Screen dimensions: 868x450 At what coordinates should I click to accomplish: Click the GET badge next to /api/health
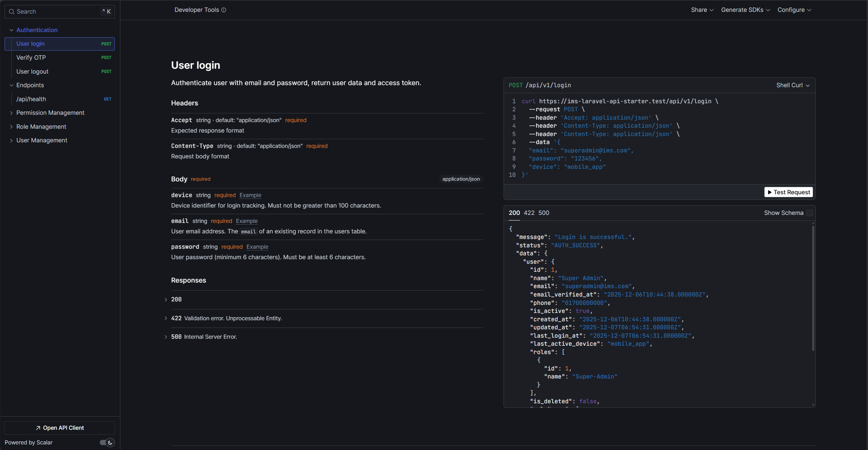point(107,99)
